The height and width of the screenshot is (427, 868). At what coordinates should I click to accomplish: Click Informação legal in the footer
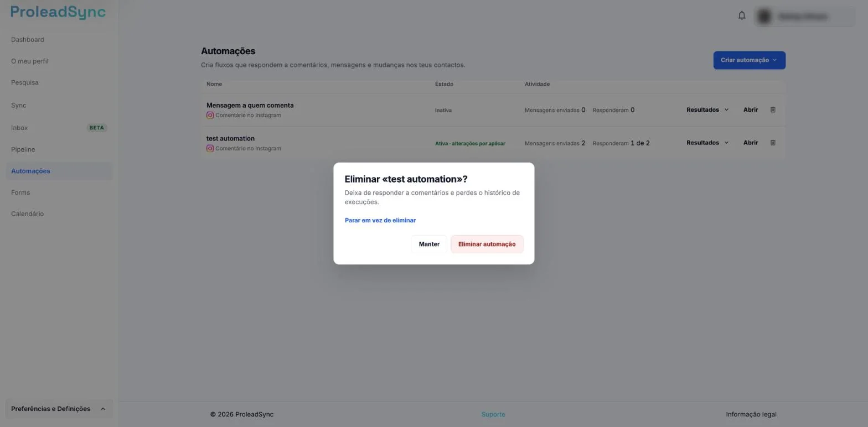pos(751,414)
